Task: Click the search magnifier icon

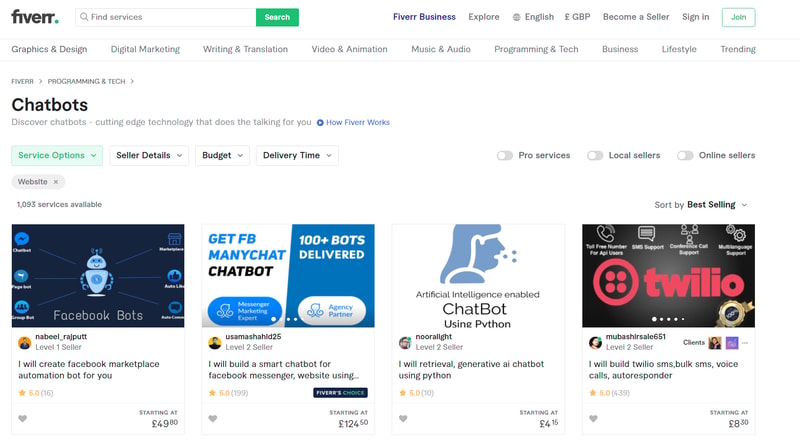Action: pos(84,17)
